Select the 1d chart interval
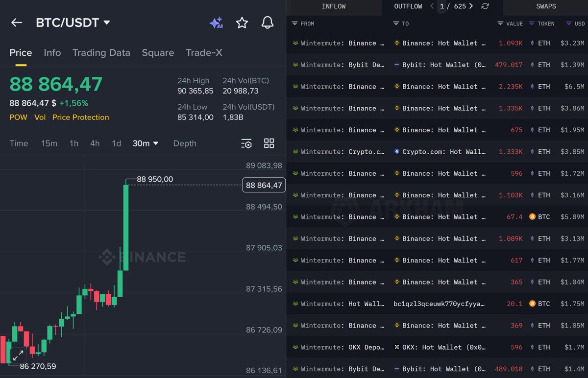 pyautogui.click(x=116, y=143)
